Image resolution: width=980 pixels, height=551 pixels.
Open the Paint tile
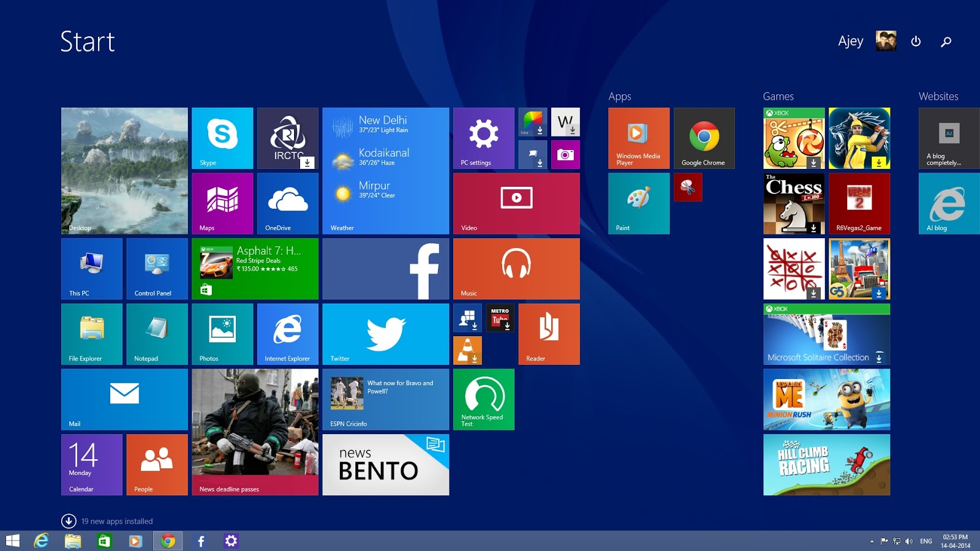pyautogui.click(x=639, y=203)
